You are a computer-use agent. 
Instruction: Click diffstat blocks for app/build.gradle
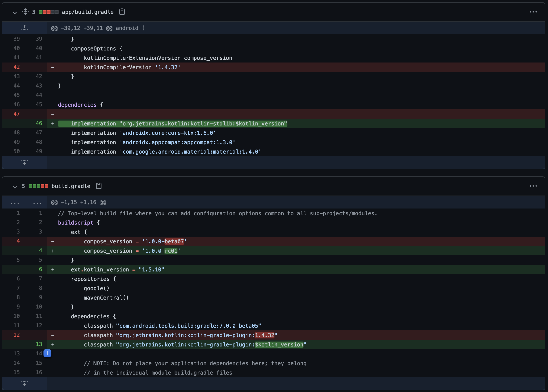pyautogui.click(x=48, y=12)
